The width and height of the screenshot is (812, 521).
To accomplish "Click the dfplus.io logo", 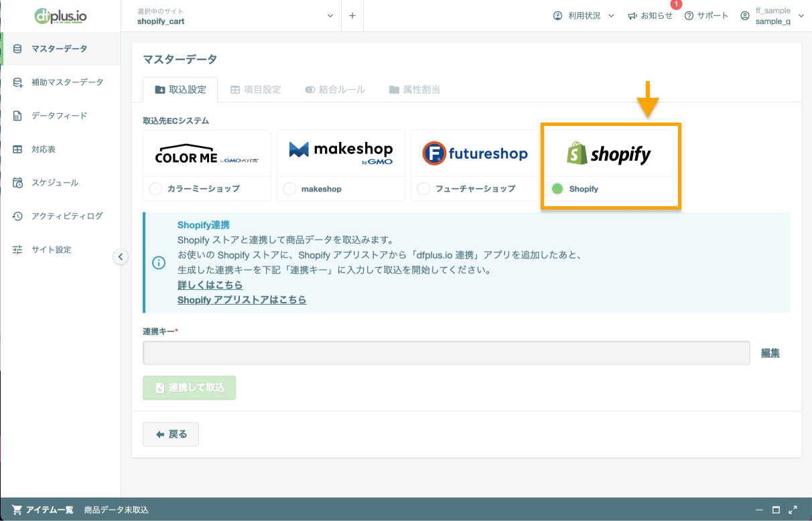I will point(60,16).
